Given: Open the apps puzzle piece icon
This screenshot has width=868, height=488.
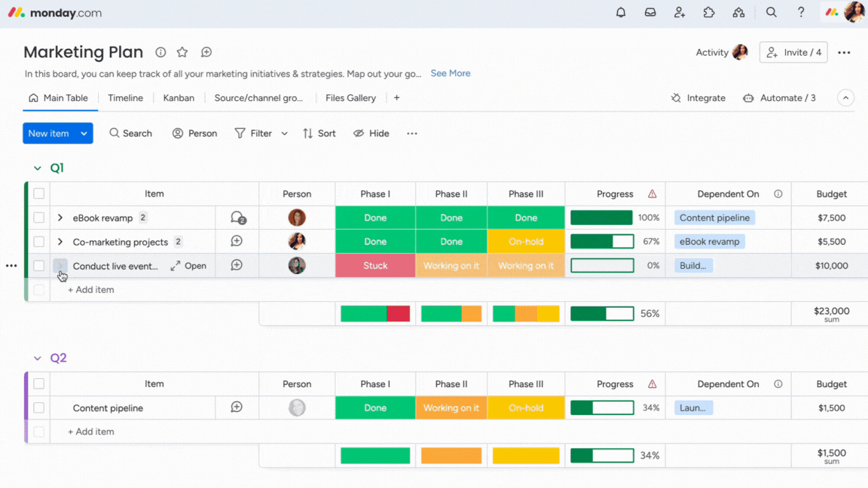Looking at the screenshot, I should [x=709, y=13].
